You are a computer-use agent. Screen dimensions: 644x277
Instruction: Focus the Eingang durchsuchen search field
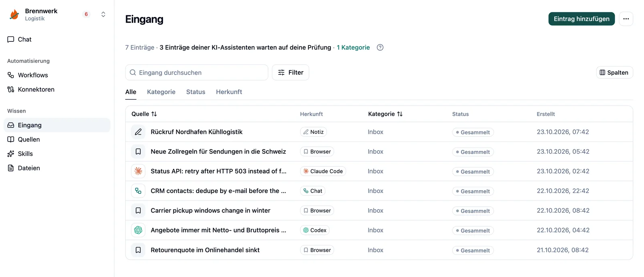point(196,72)
